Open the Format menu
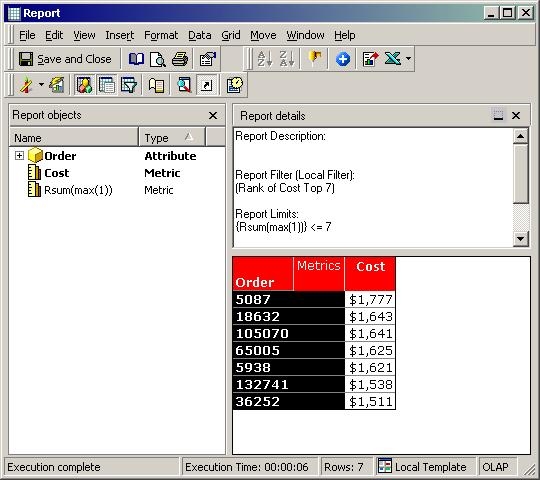The image size is (540, 480). pyautogui.click(x=161, y=35)
